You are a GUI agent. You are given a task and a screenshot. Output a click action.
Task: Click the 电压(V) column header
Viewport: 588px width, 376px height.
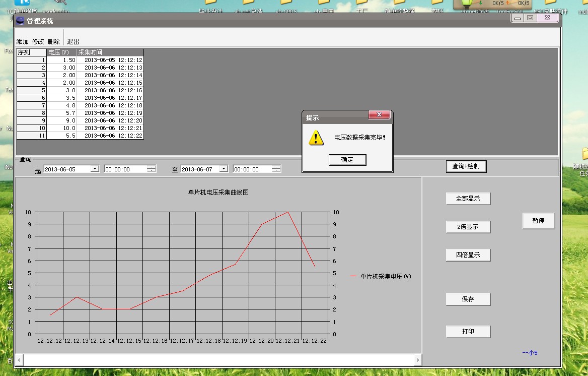pos(61,52)
